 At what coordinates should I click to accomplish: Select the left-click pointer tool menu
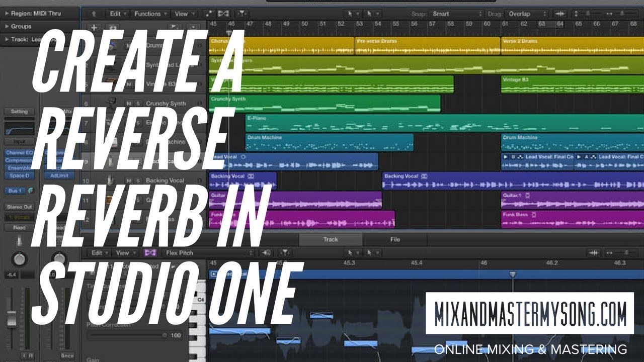pyautogui.click(x=353, y=14)
